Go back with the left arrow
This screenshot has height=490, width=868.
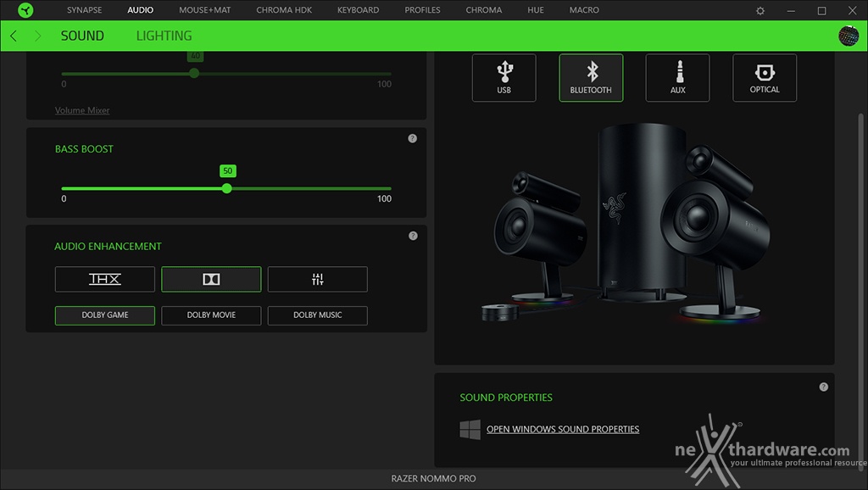pos(14,36)
